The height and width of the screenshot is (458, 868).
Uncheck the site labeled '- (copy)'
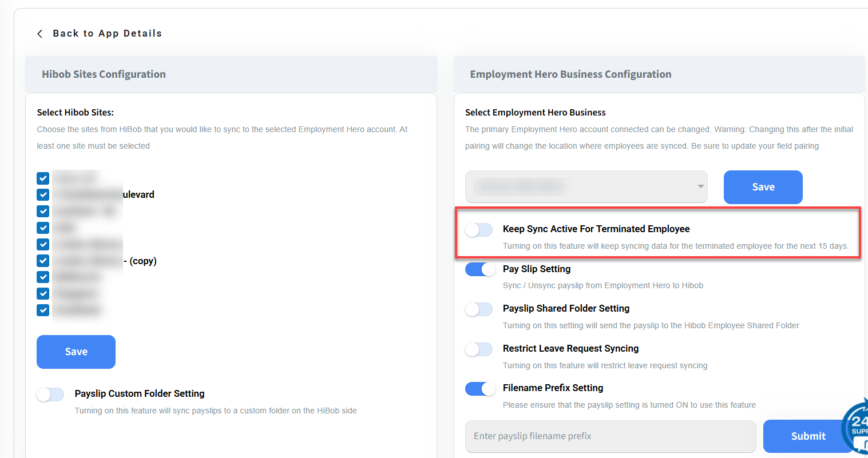pyautogui.click(x=43, y=261)
